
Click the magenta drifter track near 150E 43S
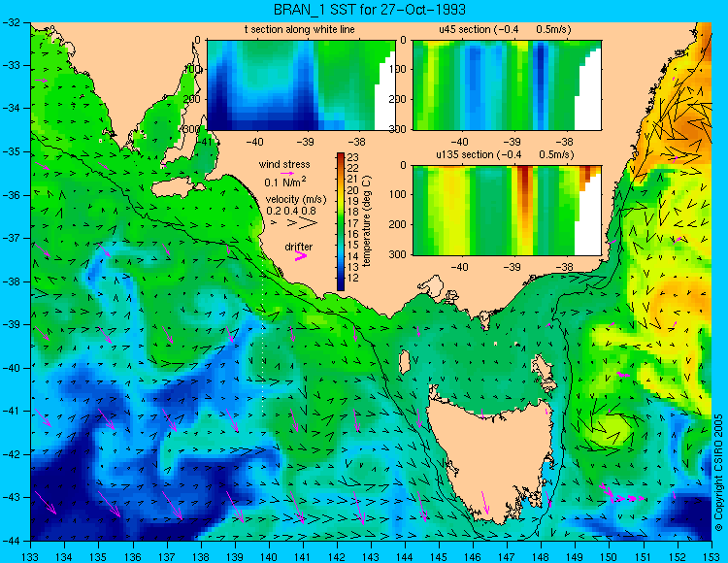pyautogui.click(x=622, y=494)
